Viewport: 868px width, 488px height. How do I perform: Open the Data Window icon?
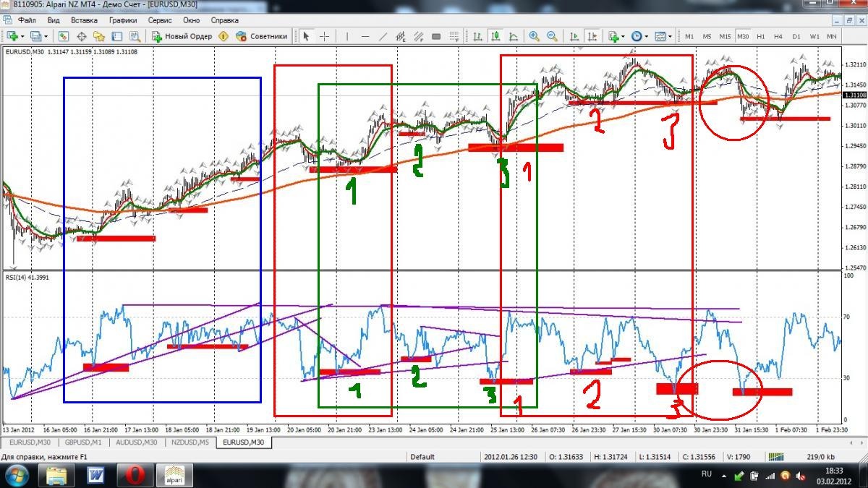click(82, 36)
